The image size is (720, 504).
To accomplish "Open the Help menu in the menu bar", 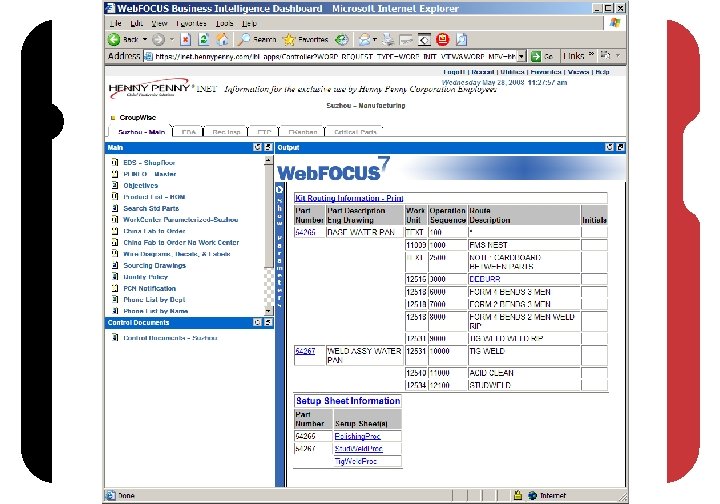I will coord(249,23).
